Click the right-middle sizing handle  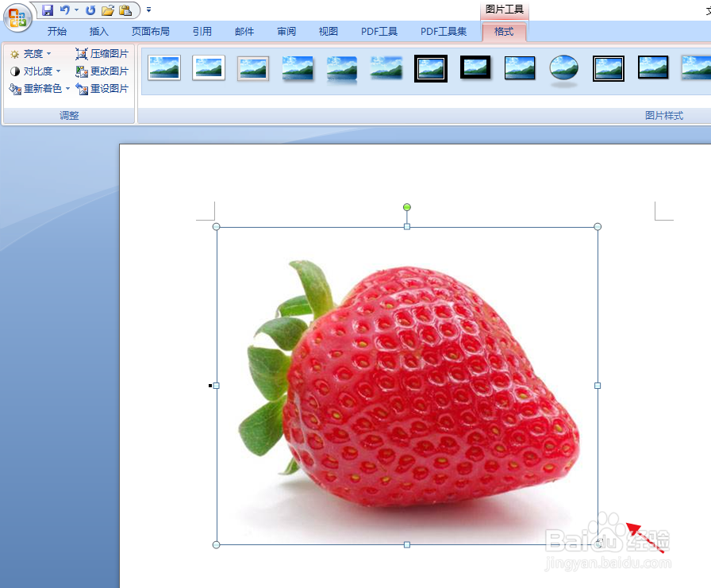(598, 386)
